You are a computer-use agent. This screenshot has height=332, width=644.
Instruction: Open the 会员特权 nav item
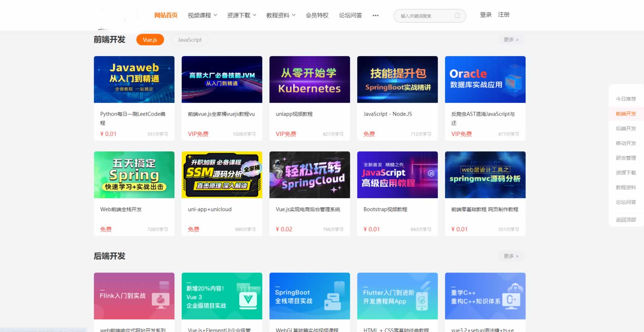click(x=317, y=15)
